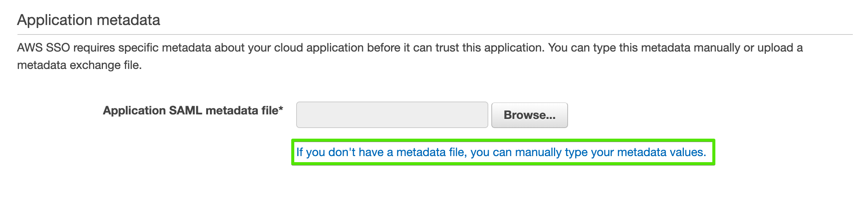Screen dimensions: 868x197
Task: Click the words "AWS SSO" in the description
Action: pos(43,48)
